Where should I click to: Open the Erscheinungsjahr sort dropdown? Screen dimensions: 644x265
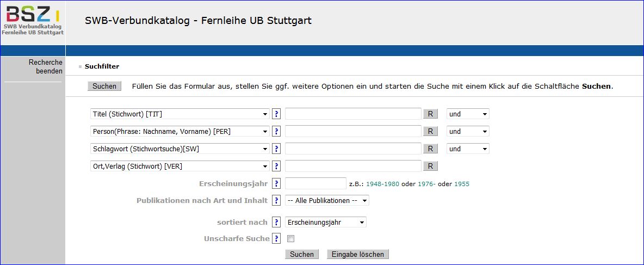pos(326,222)
